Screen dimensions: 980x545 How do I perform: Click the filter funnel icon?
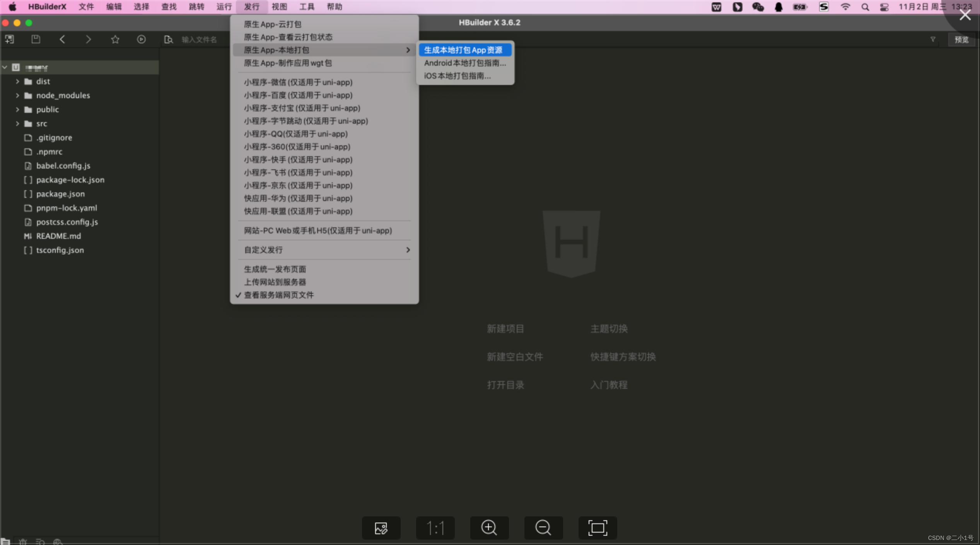(x=932, y=39)
